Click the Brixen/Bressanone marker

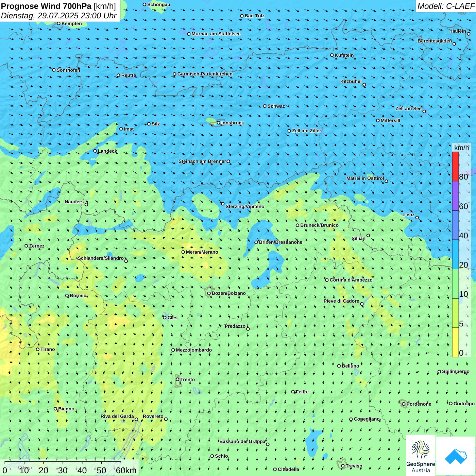[x=256, y=242]
